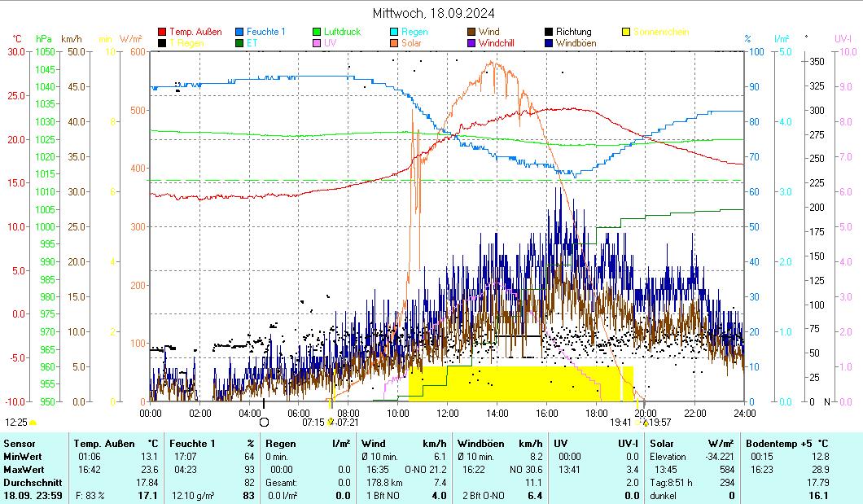This screenshot has height=504, width=863.
Task: Click the minimum temperature value 13.1
Action: pyautogui.click(x=149, y=457)
